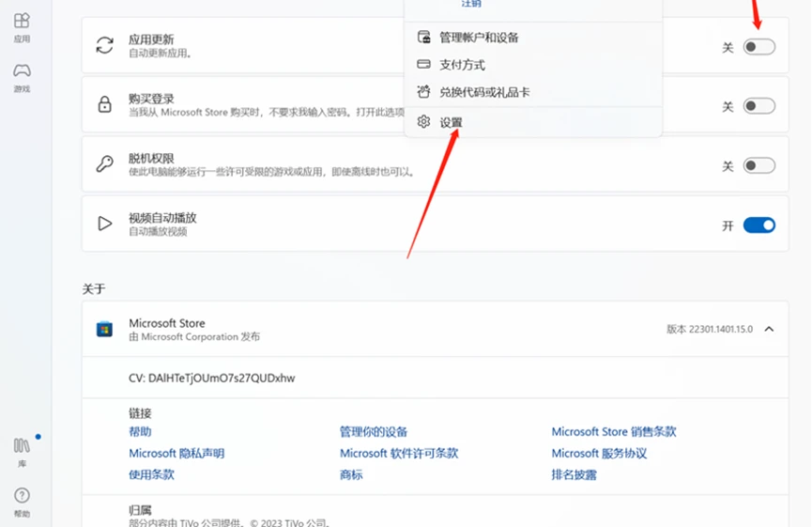Open the Gaming (游戏) sidebar section
812x527 pixels.
22,78
